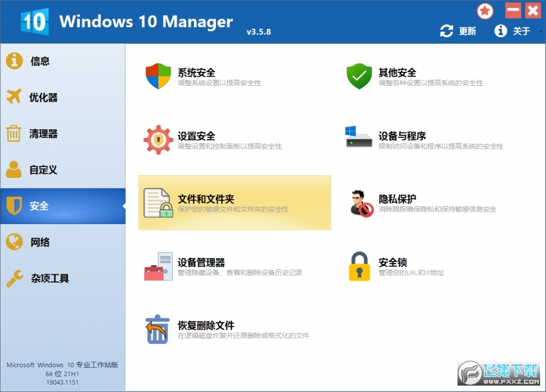Open the 文件和文件夹 title
546x392 pixels.
(x=206, y=199)
